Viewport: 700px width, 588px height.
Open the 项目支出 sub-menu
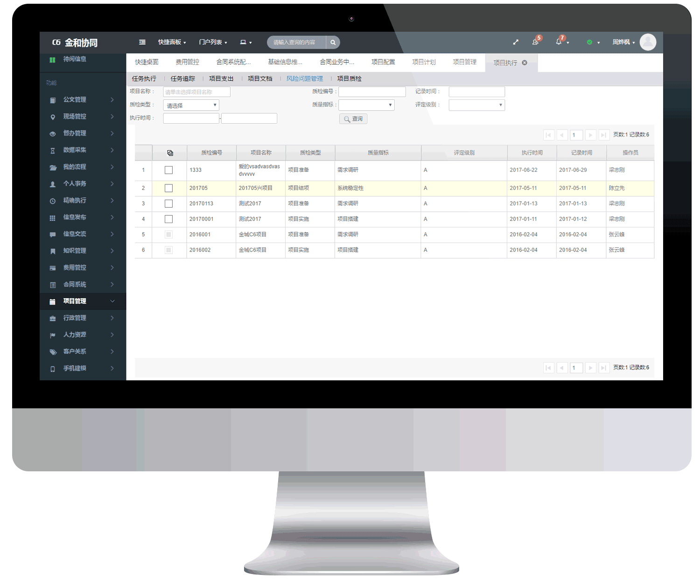coord(221,79)
